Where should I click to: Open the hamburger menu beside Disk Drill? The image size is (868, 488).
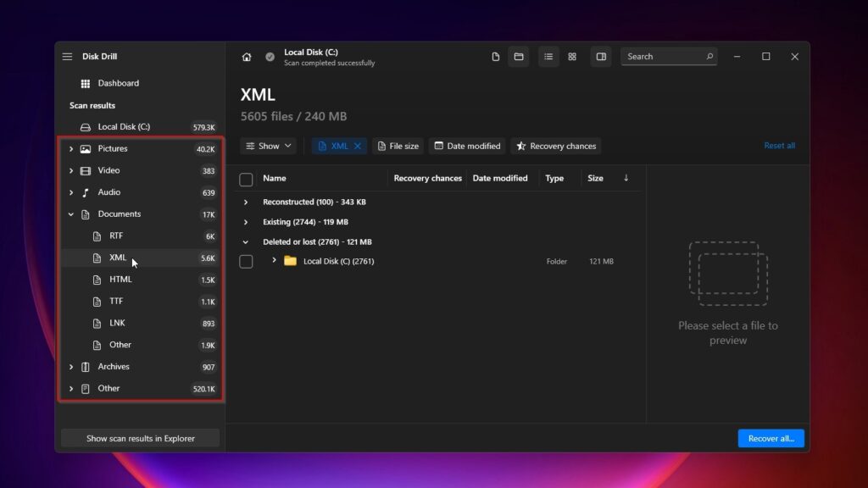click(x=67, y=57)
